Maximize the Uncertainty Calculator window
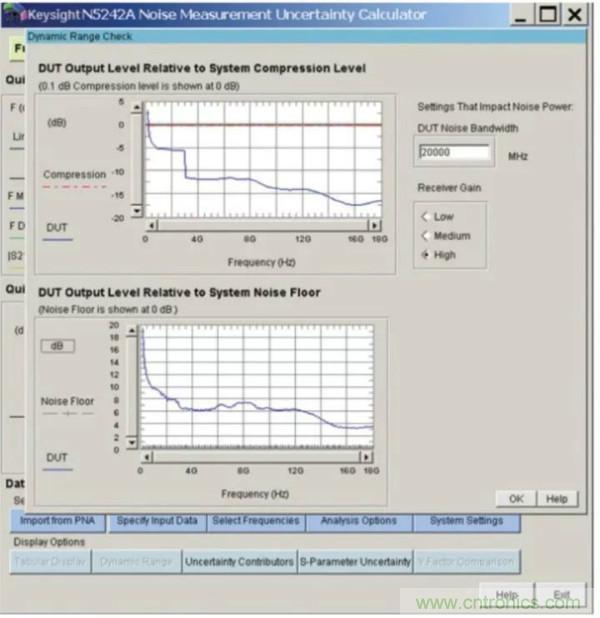Screen dimensions: 600x618 point(548,14)
